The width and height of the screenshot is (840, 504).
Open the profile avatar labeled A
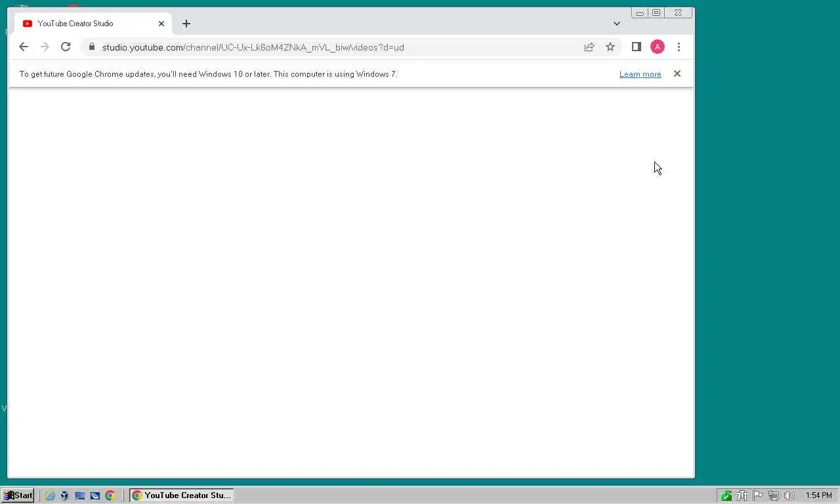click(x=658, y=47)
